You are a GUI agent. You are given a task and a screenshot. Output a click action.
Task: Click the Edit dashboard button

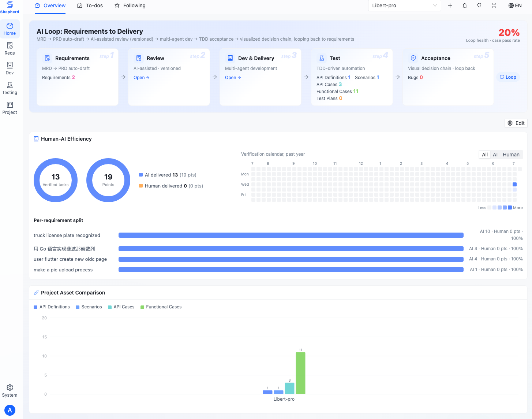coord(516,123)
